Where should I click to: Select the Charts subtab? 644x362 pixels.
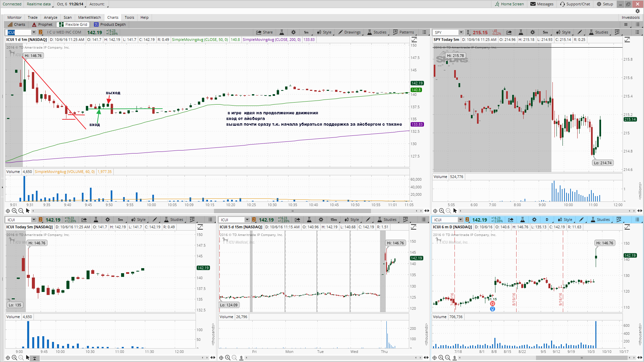[16, 24]
